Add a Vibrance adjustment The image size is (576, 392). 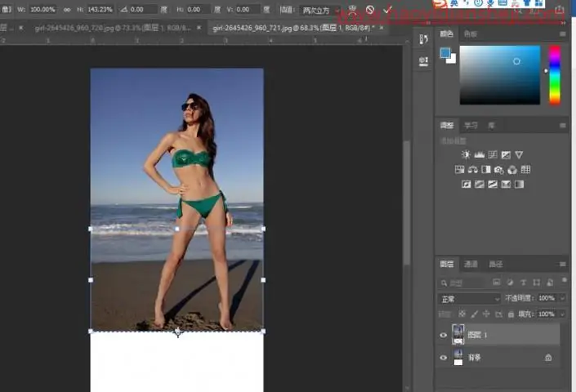click(519, 154)
